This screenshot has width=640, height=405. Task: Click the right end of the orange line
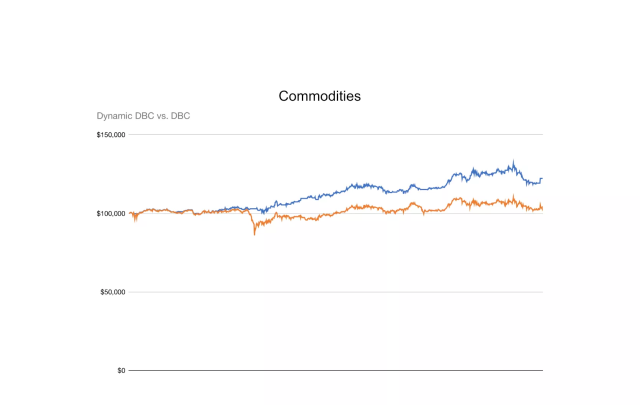(542, 207)
